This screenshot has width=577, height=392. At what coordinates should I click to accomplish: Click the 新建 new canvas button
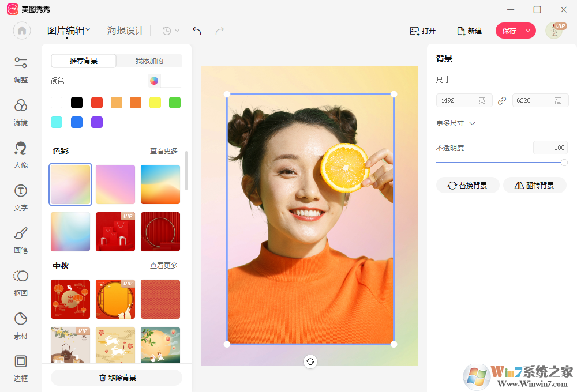(469, 31)
